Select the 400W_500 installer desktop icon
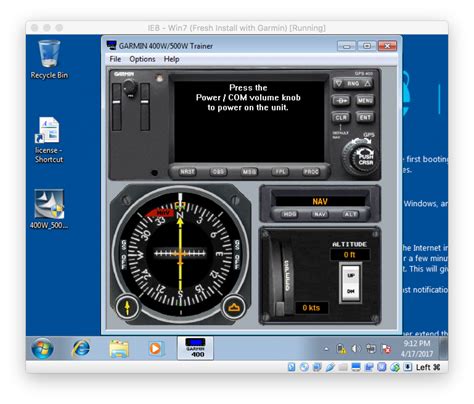The image size is (474, 404). click(x=49, y=209)
